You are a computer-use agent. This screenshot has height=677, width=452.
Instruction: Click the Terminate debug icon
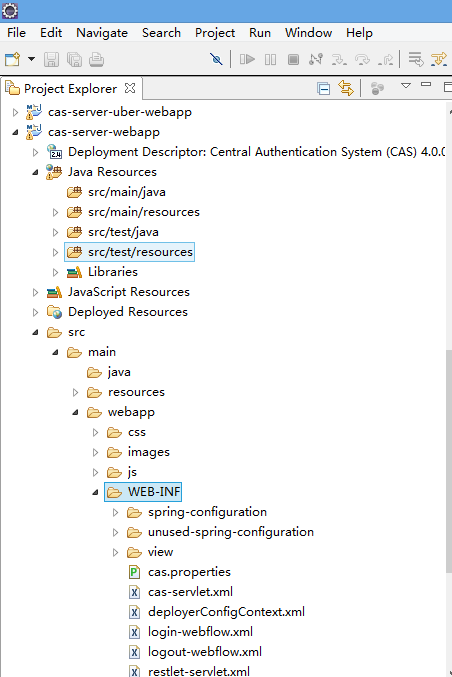coord(293,59)
